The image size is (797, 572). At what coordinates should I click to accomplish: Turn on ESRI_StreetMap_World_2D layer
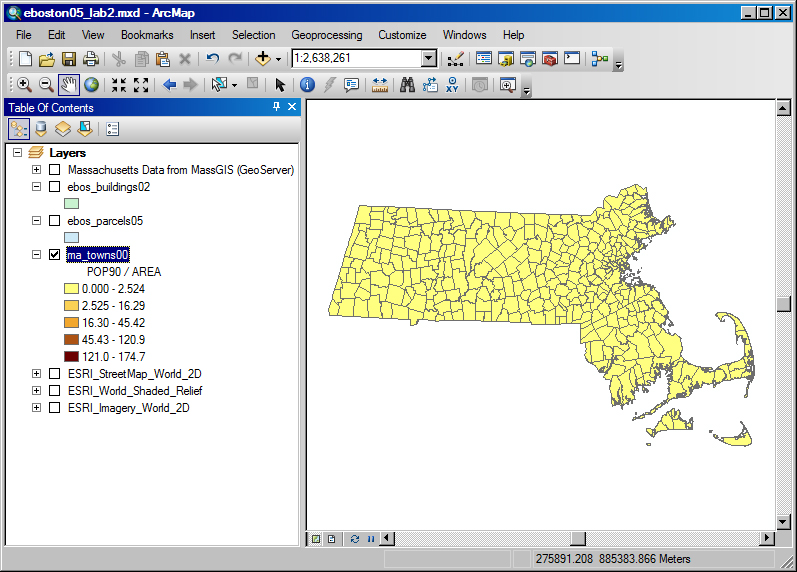(55, 374)
